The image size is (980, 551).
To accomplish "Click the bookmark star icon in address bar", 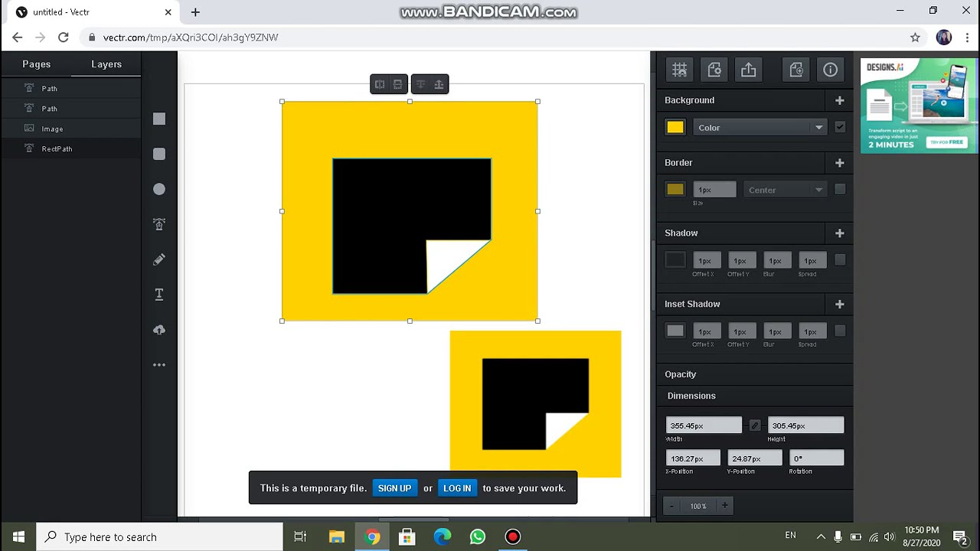I will click(915, 37).
